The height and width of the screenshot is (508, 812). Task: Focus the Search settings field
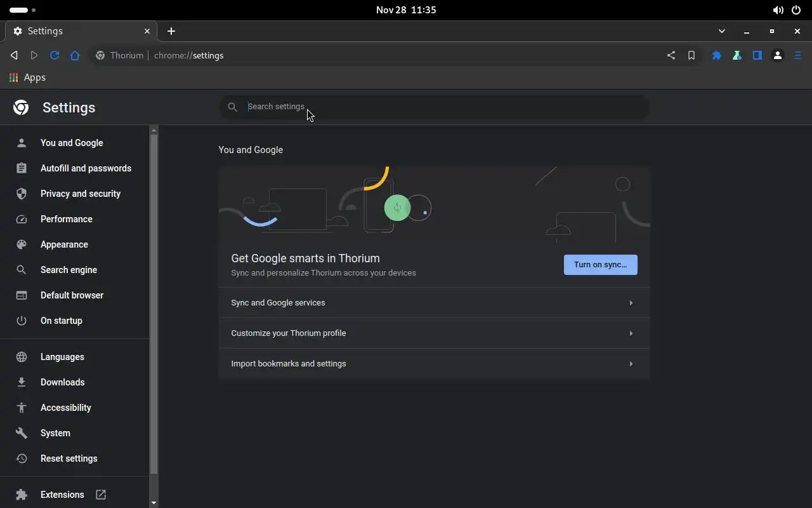[435, 107]
